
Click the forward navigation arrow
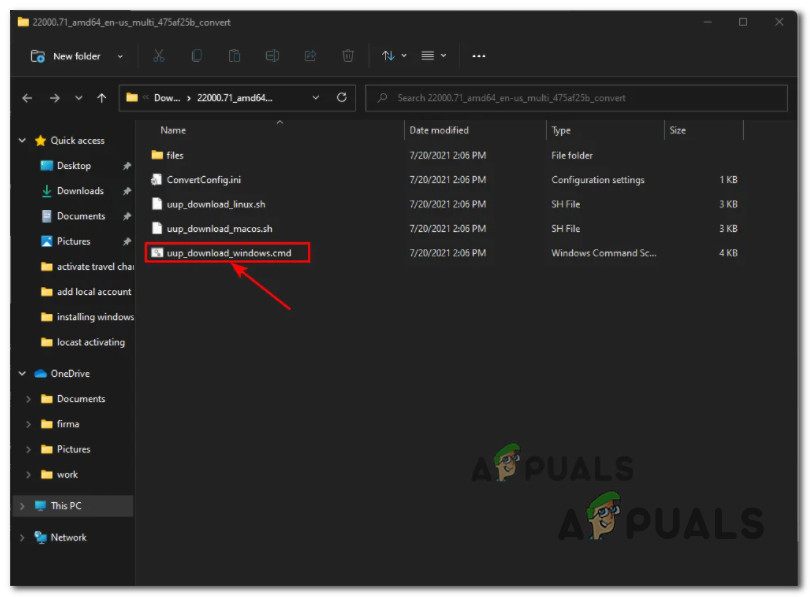coord(53,97)
